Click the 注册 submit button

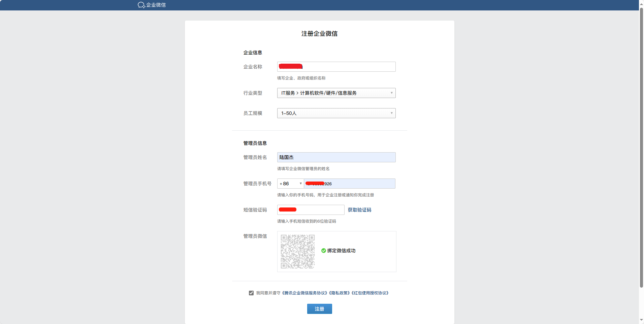(319, 309)
